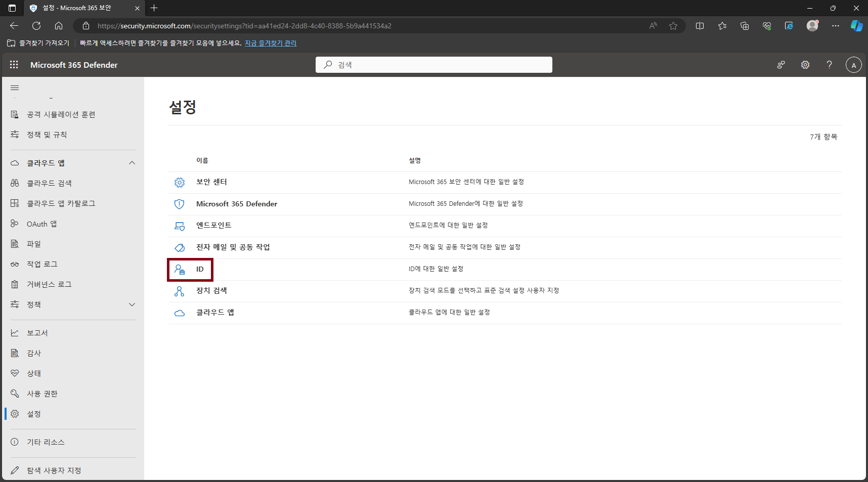
Task: Open Copilot sidebar icon
Action: 857,26
